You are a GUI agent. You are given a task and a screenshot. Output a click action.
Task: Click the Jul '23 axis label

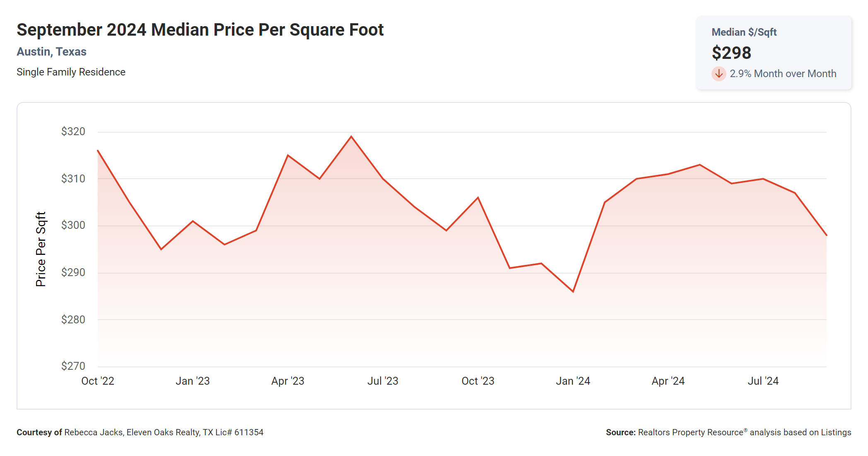[383, 381]
